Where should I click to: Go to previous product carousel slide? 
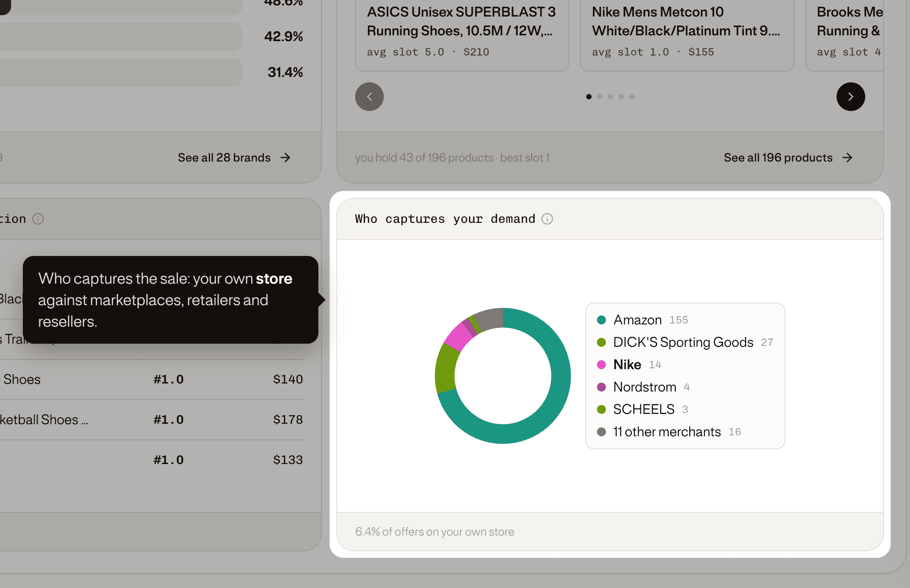click(369, 97)
